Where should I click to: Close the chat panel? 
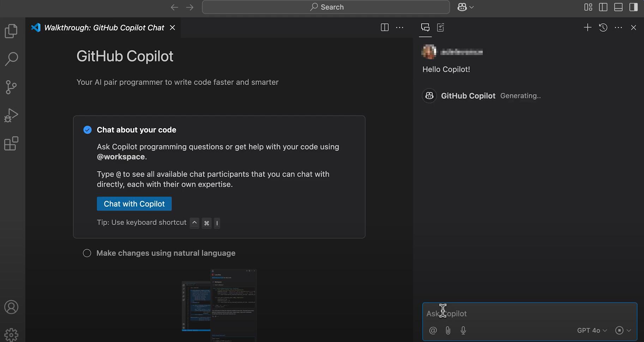pyautogui.click(x=633, y=28)
